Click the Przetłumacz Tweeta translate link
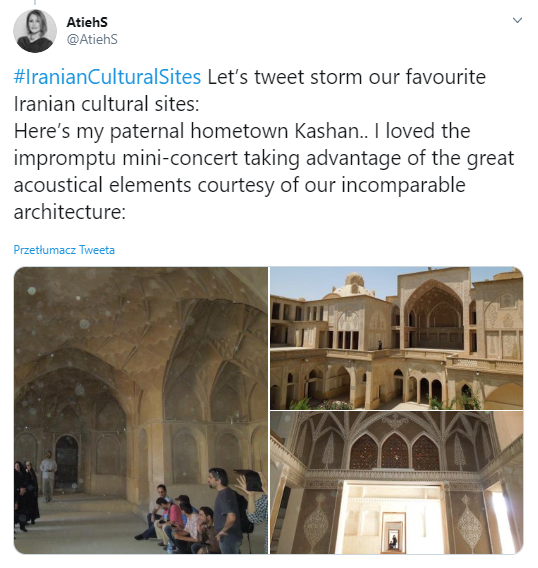 click(x=64, y=250)
